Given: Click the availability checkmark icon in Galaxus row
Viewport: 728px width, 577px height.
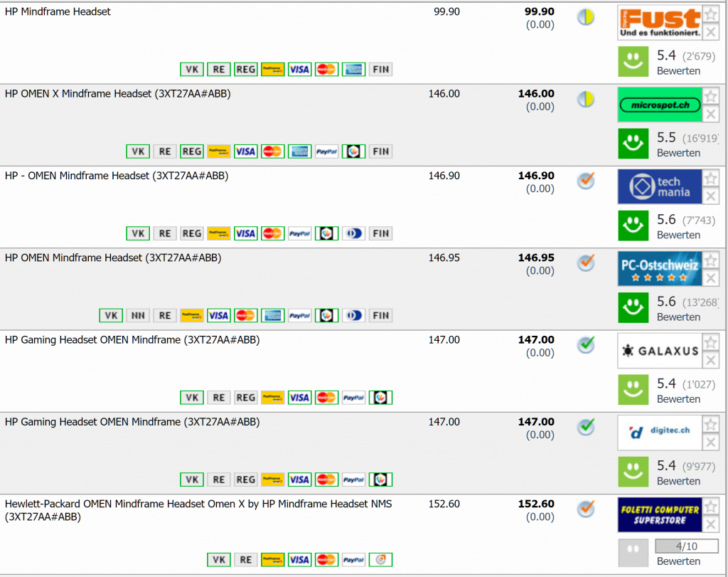Looking at the screenshot, I should (586, 345).
